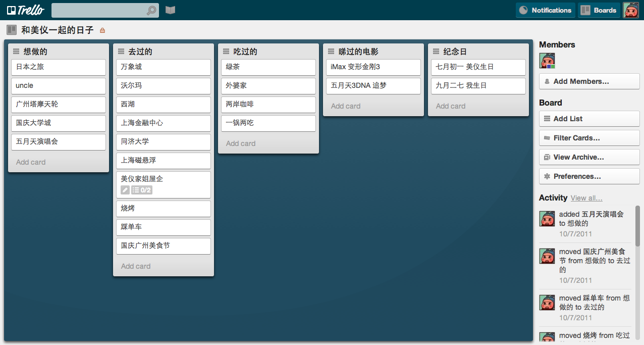This screenshot has width=644, height=345.
Task: Click the description pencil badge on 美仪家姐屋企 card
Action: pos(125,190)
